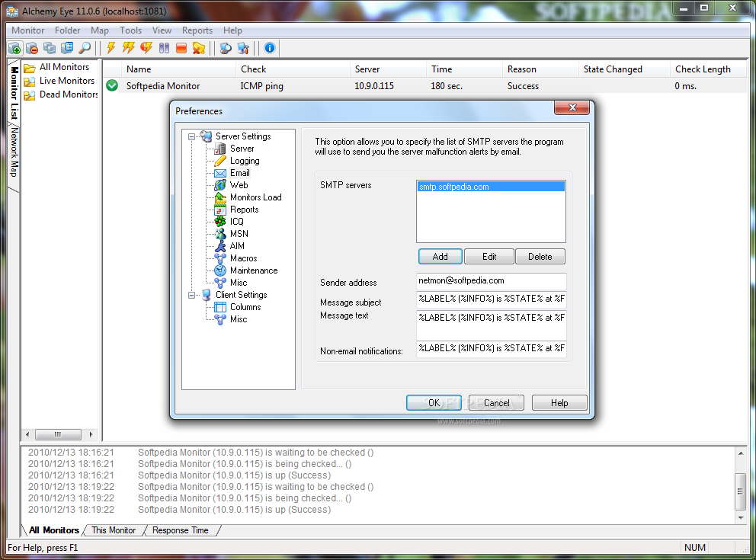Open the View menu
This screenshot has height=560, width=756.
pos(162,30)
